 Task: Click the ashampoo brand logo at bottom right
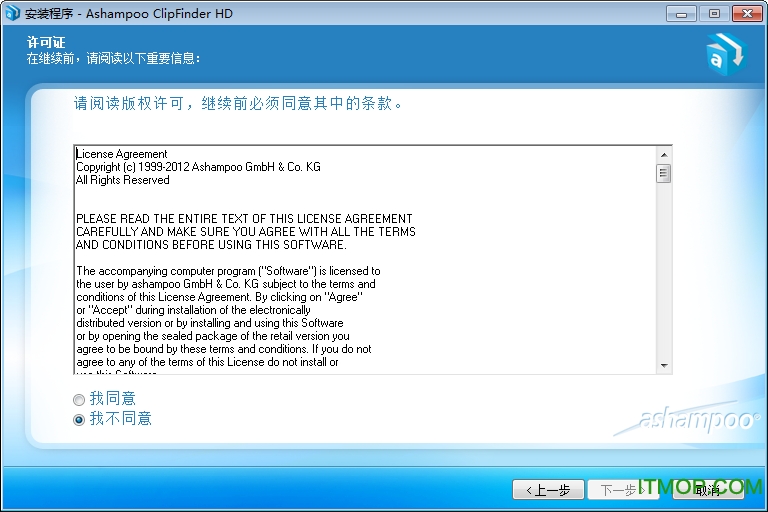(698, 419)
